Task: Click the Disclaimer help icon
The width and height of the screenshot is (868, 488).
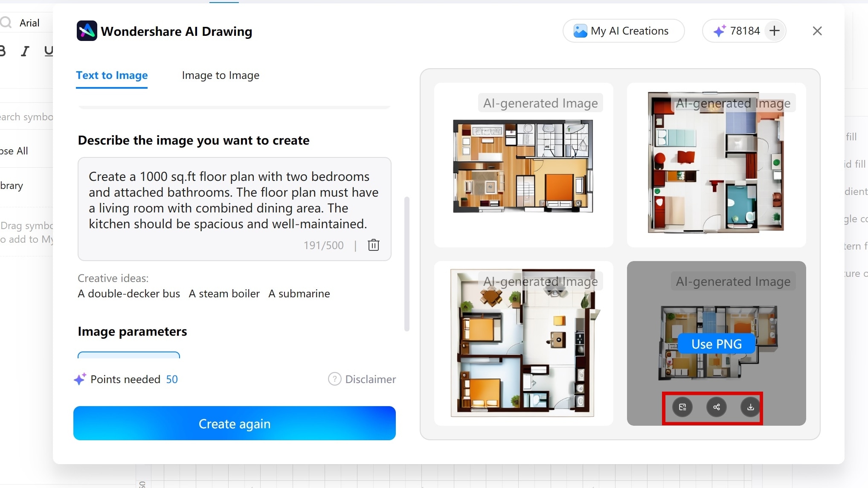Action: tap(334, 379)
